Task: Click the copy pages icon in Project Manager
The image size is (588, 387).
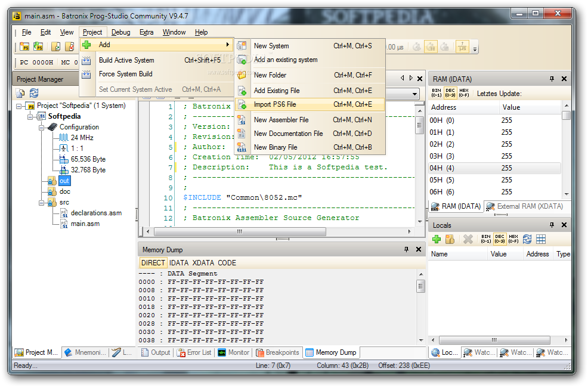Action: pyautogui.click(x=20, y=92)
